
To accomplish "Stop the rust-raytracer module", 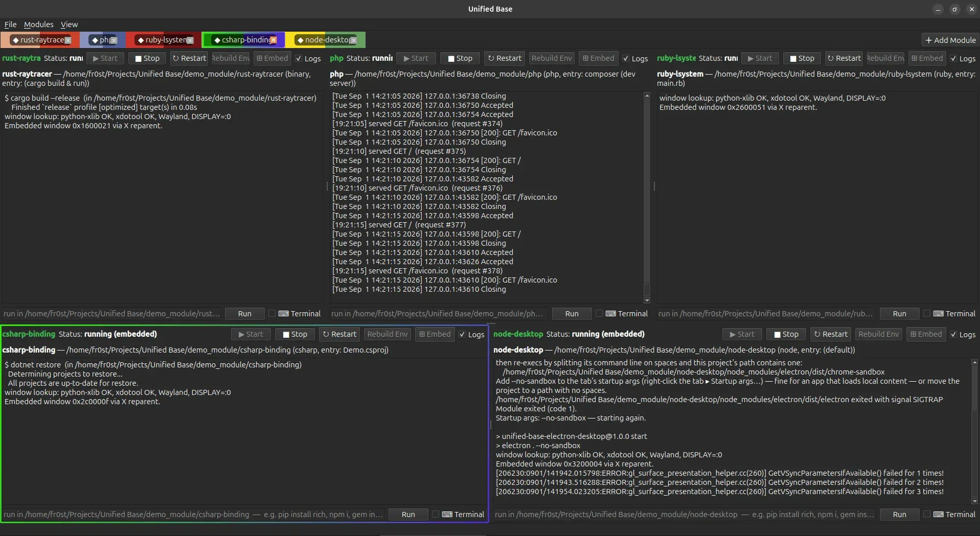I will pyautogui.click(x=147, y=58).
